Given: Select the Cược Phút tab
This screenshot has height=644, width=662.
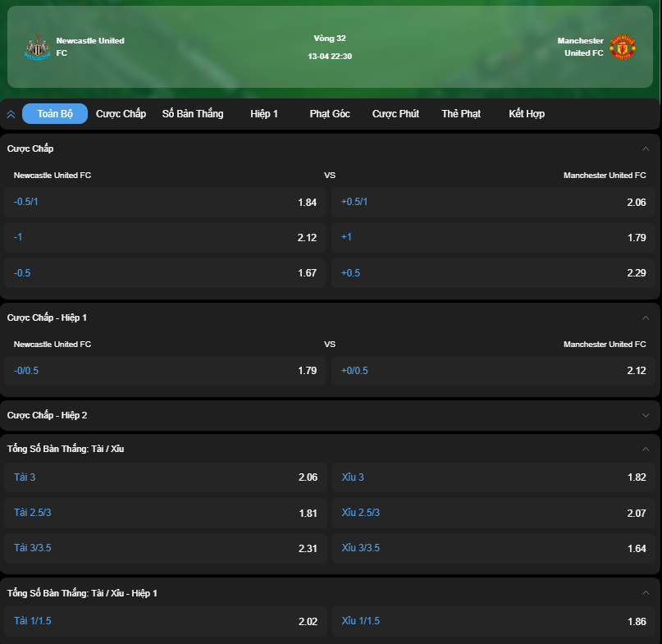Looking at the screenshot, I should click(395, 113).
